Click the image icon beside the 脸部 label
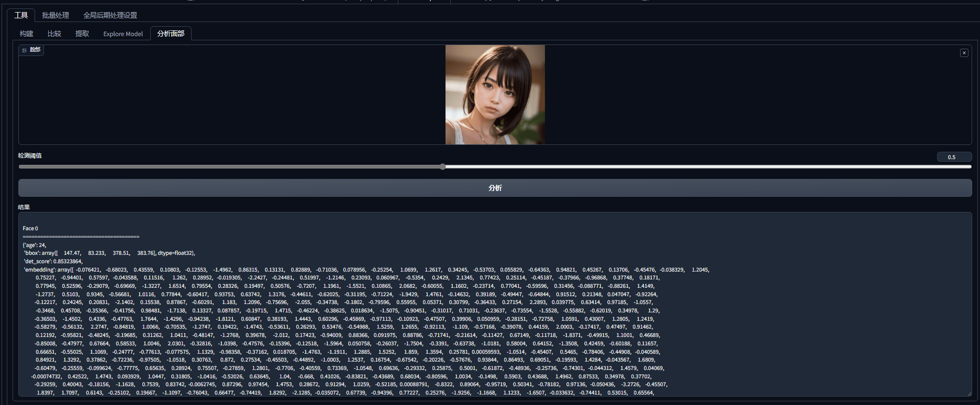Screen dimensions: 980x405 tap(24, 50)
